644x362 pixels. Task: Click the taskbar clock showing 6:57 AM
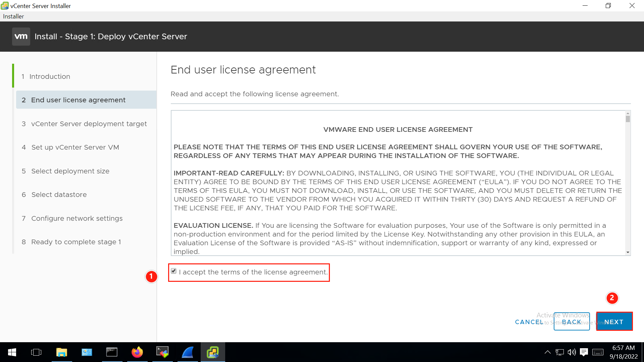(x=624, y=352)
